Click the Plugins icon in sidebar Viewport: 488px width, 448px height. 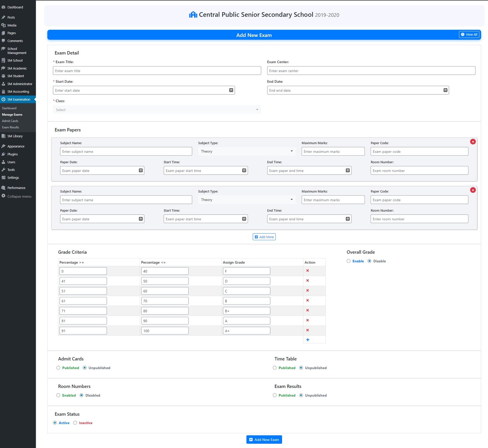[x=3, y=154]
